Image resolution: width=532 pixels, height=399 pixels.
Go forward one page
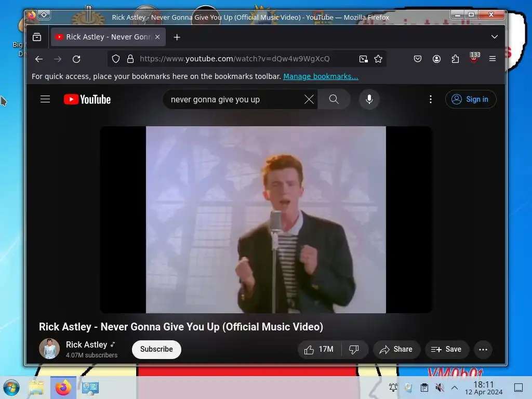click(58, 59)
